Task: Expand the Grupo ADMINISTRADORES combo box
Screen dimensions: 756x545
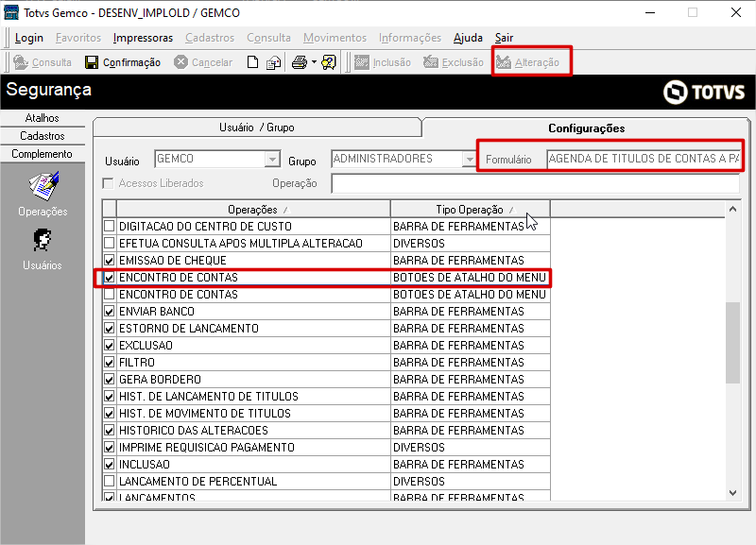Action: (x=469, y=159)
